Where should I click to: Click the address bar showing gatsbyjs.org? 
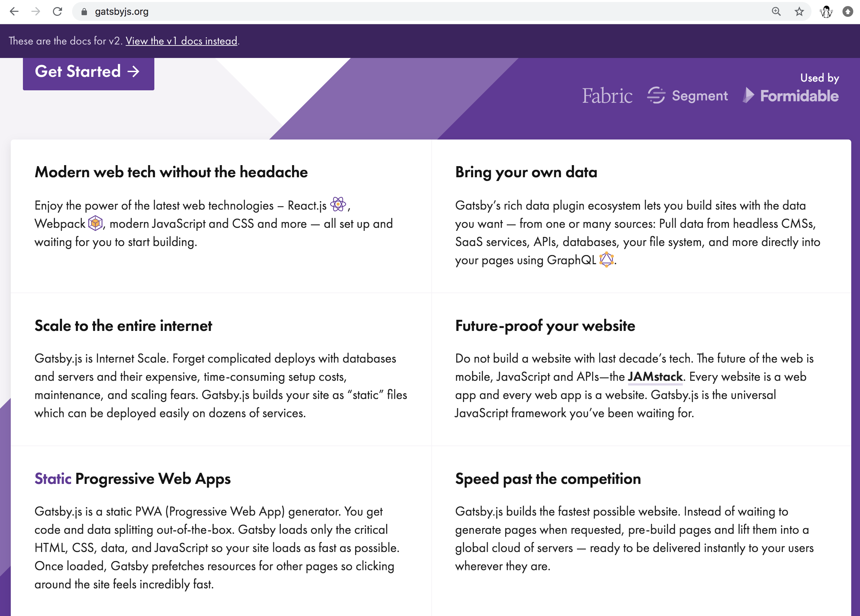pos(122,11)
